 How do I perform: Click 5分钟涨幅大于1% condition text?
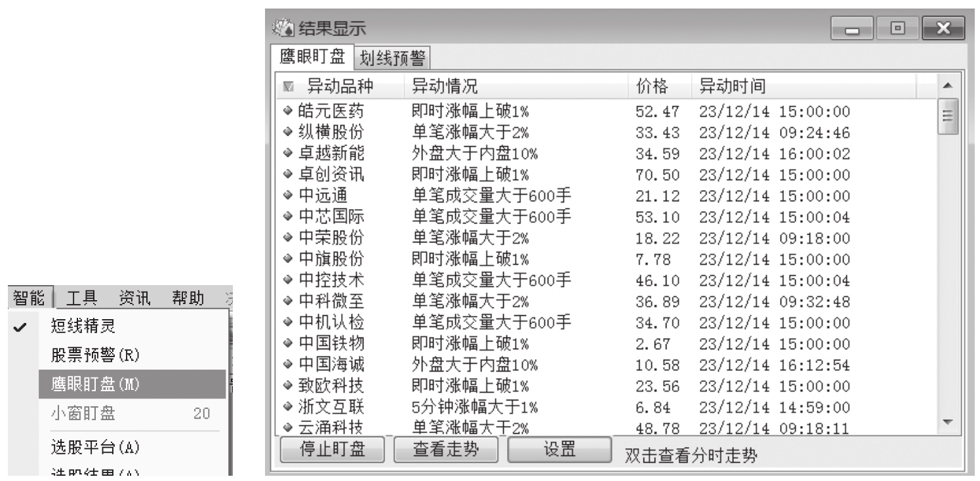pyautogui.click(x=474, y=406)
